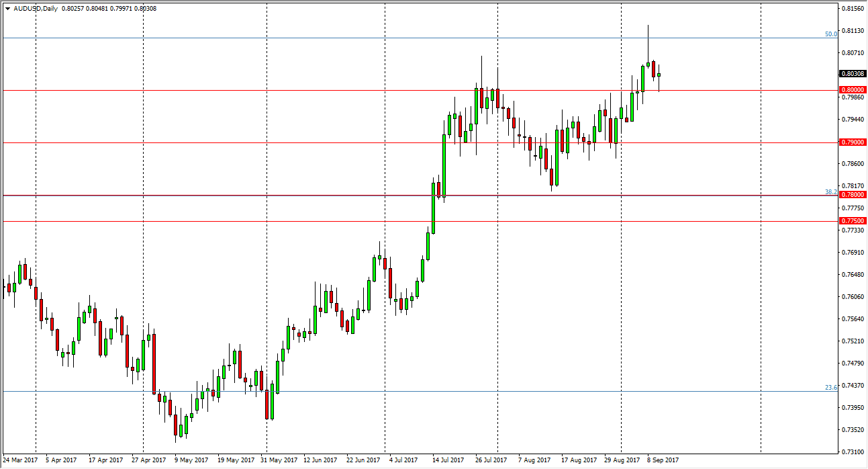Open the chart menu triangle beside AUDUSD,Daily
The image size is (868, 469).
coord(7,9)
